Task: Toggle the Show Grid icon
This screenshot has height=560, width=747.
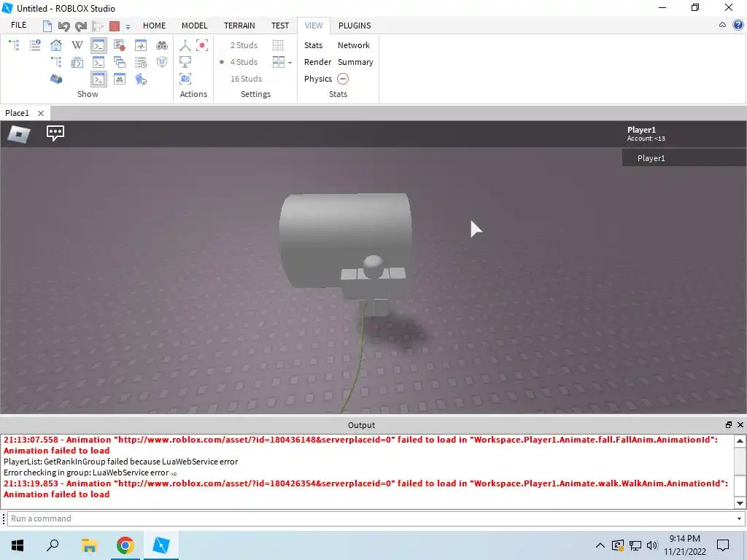Action: tap(278, 45)
